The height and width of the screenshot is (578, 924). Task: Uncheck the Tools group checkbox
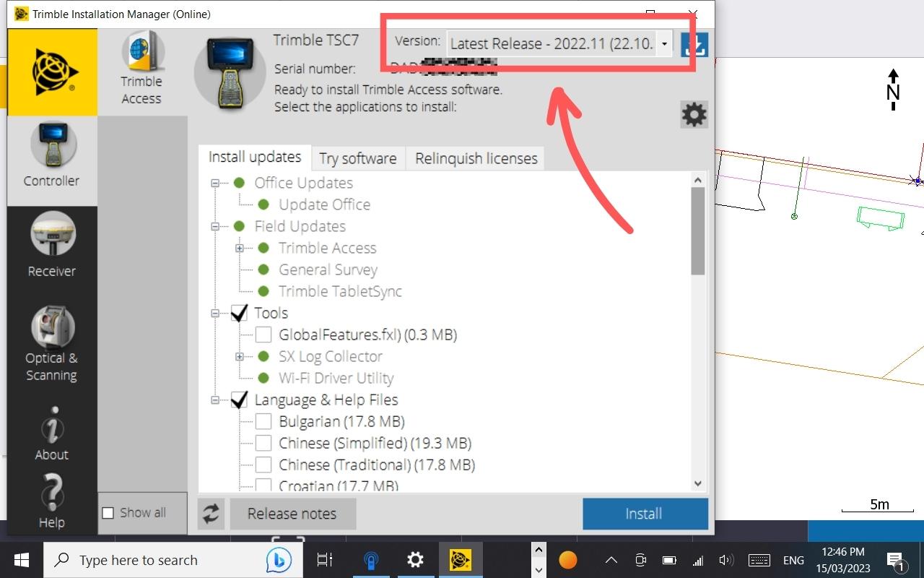pos(239,313)
